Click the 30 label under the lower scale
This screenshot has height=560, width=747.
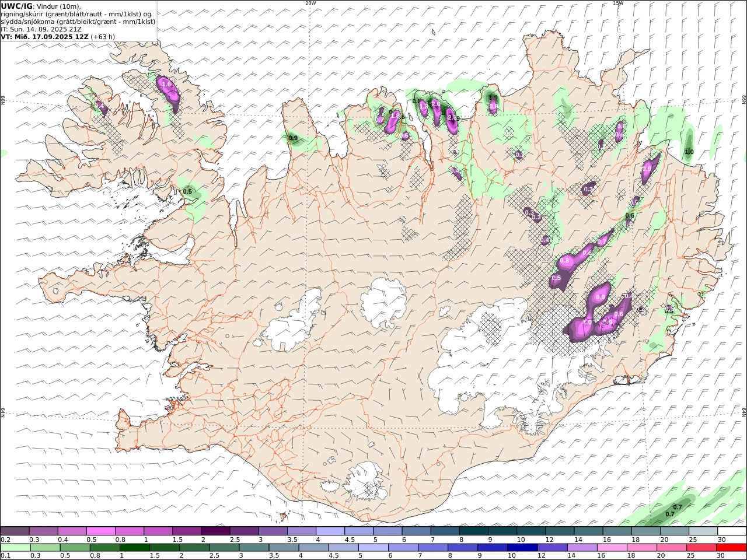click(x=721, y=555)
